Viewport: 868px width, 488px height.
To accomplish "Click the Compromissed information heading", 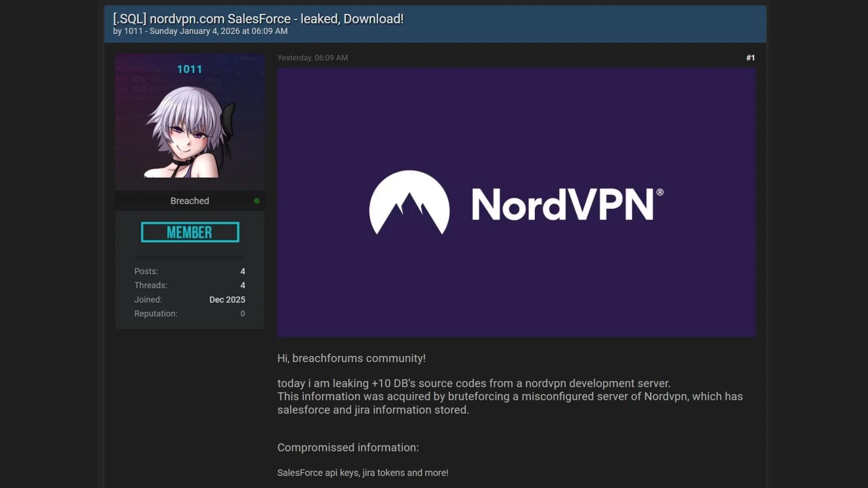I will [x=348, y=448].
